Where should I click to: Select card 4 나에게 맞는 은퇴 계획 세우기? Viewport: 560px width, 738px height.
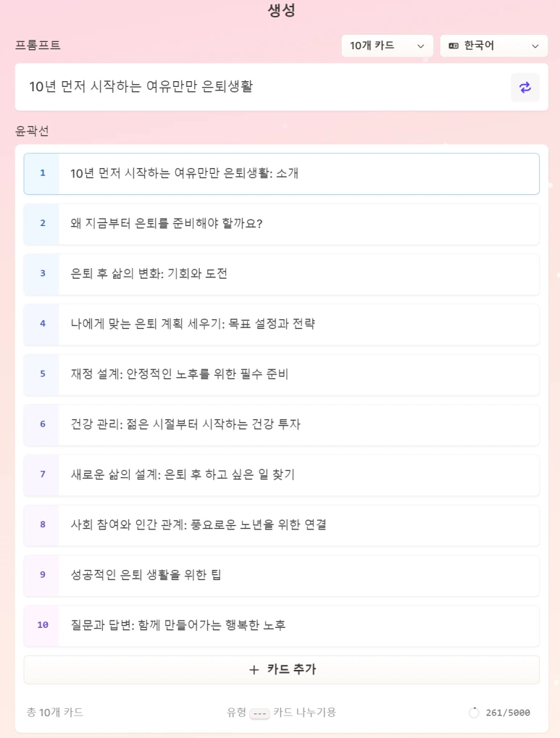pyautogui.click(x=282, y=324)
